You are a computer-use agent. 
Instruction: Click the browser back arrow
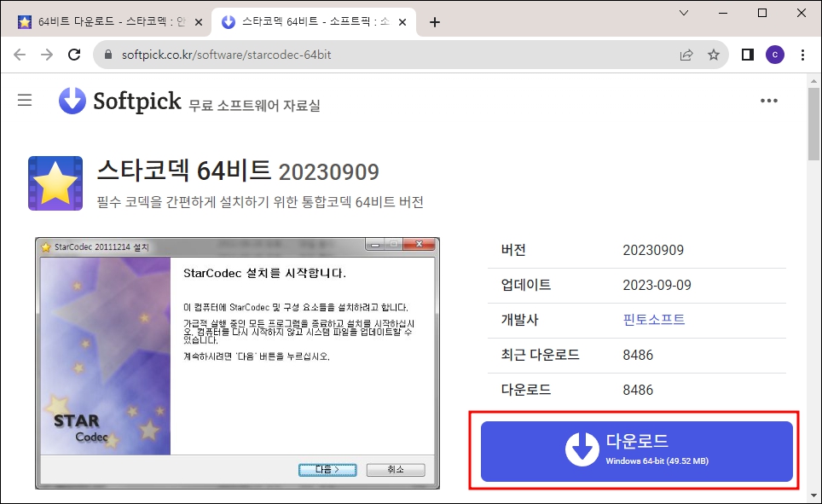[x=20, y=55]
